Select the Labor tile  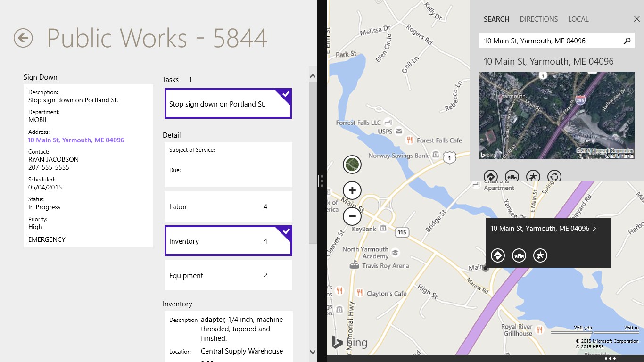click(x=228, y=206)
